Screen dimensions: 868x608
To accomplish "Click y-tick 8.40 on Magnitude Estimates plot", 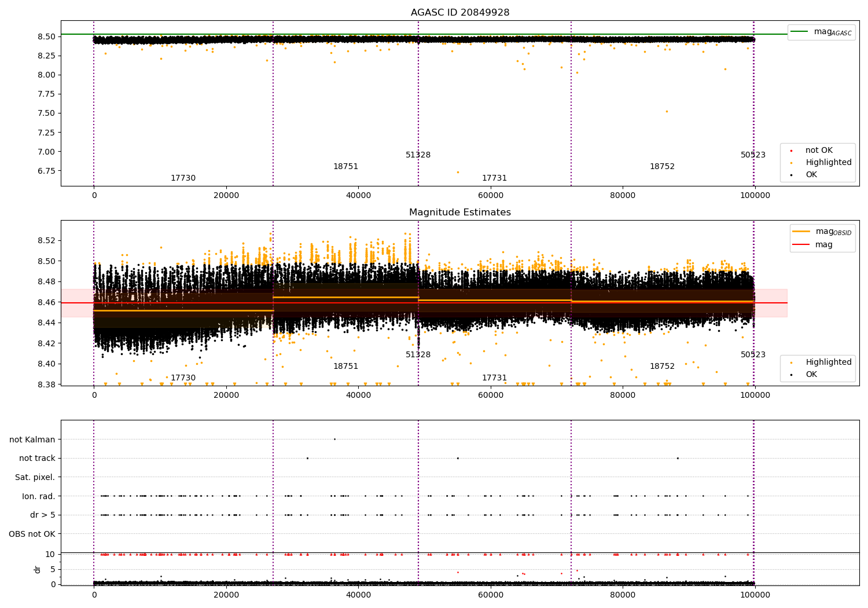I will (x=46, y=364).
